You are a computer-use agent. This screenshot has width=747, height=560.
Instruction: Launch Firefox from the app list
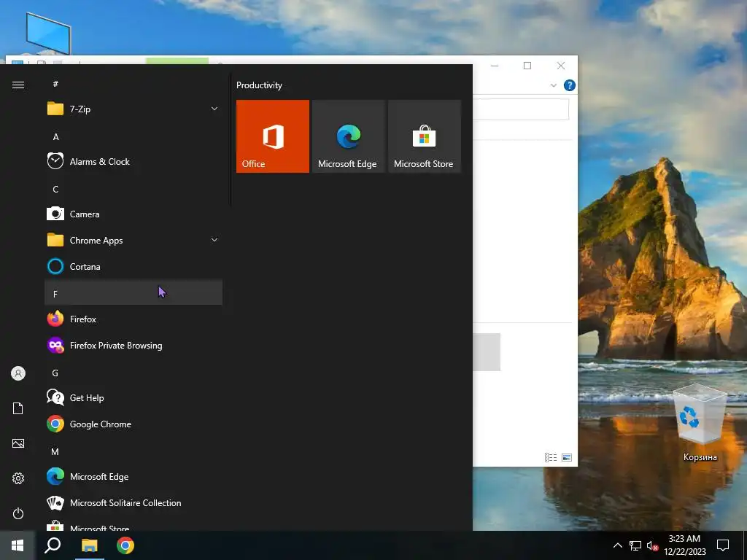coord(133,319)
